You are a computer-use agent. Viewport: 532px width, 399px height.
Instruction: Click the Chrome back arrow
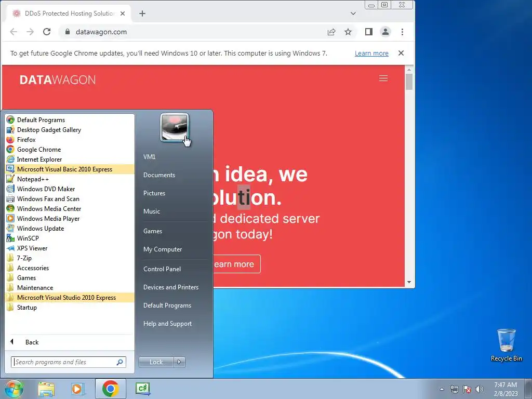point(14,32)
